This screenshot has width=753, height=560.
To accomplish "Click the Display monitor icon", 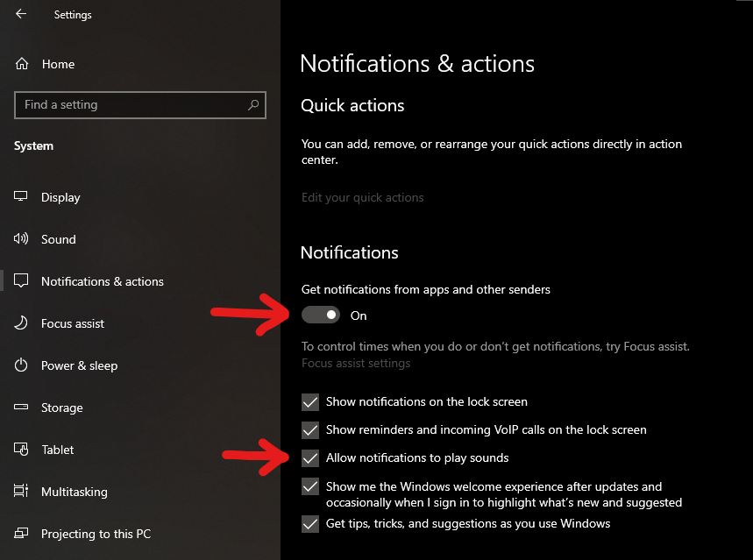I will coord(21,196).
